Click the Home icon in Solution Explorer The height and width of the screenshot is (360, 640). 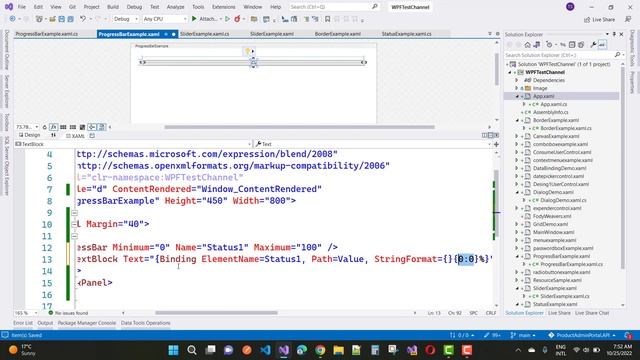tap(527, 44)
